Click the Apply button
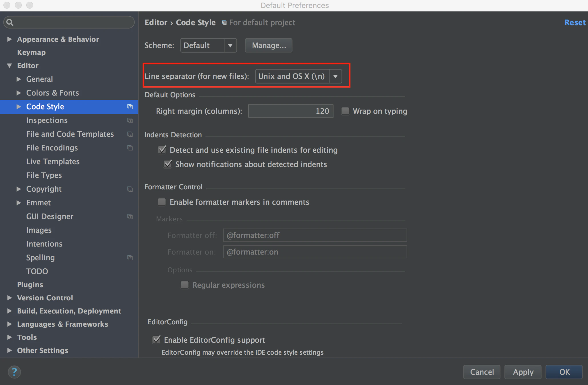The height and width of the screenshot is (385, 588). [x=523, y=372]
